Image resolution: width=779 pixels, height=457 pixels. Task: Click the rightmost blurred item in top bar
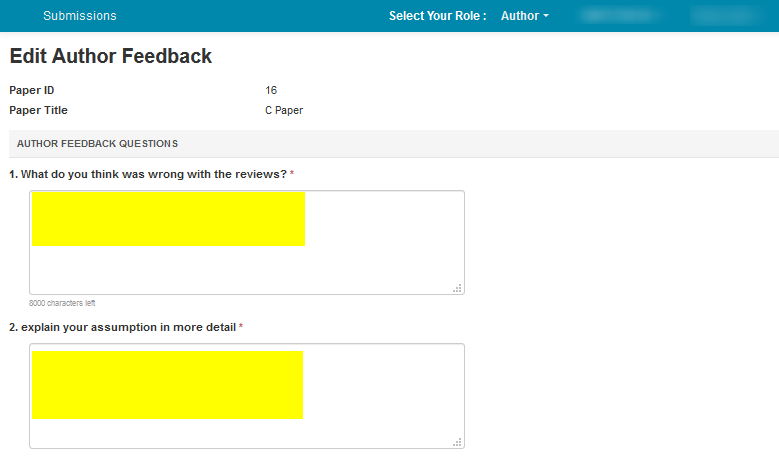click(x=726, y=16)
